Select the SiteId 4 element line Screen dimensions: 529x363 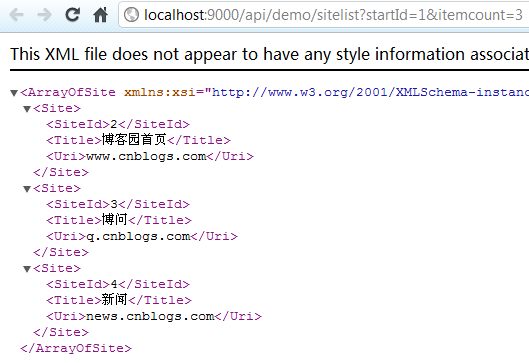pos(118,284)
